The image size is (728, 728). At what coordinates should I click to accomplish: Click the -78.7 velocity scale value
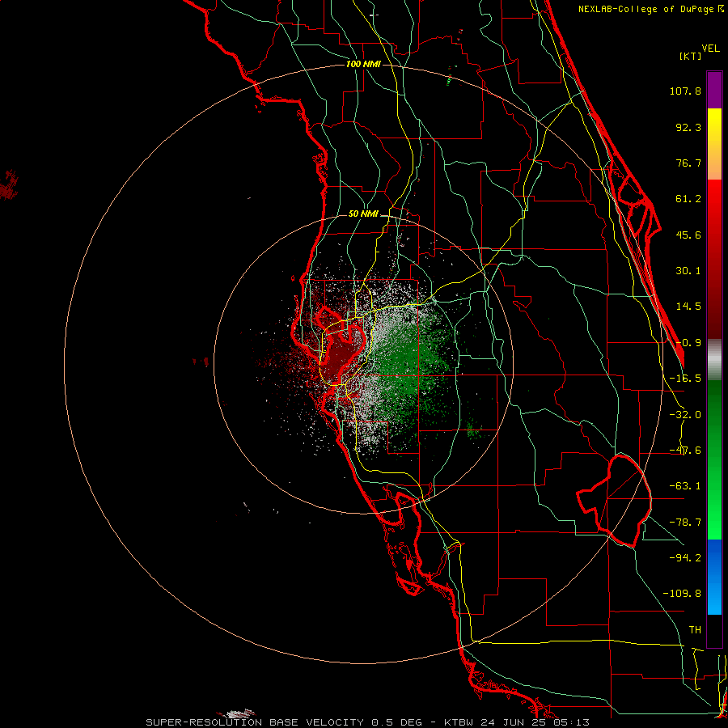click(x=685, y=523)
